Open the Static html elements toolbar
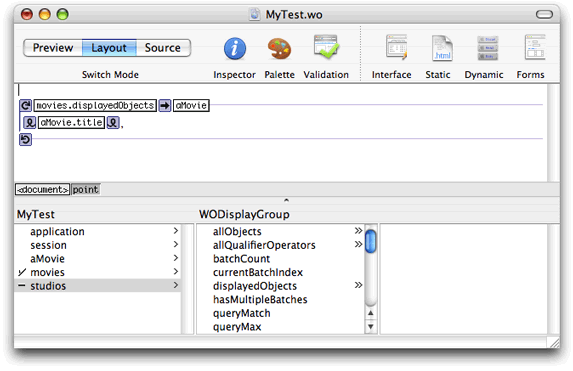 tap(442, 48)
